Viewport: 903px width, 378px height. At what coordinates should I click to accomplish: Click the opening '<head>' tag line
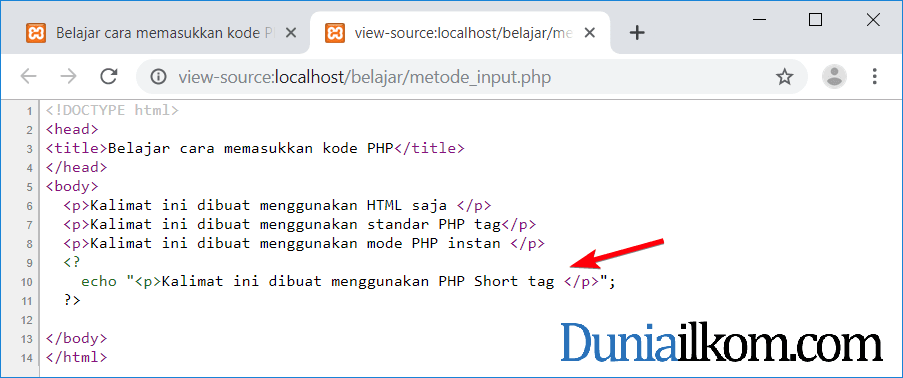click(x=72, y=129)
